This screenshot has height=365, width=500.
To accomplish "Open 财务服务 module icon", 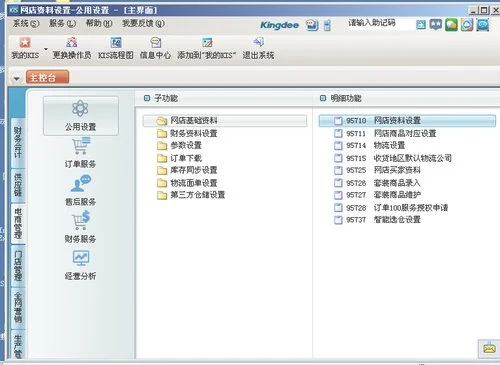I will (x=81, y=220).
